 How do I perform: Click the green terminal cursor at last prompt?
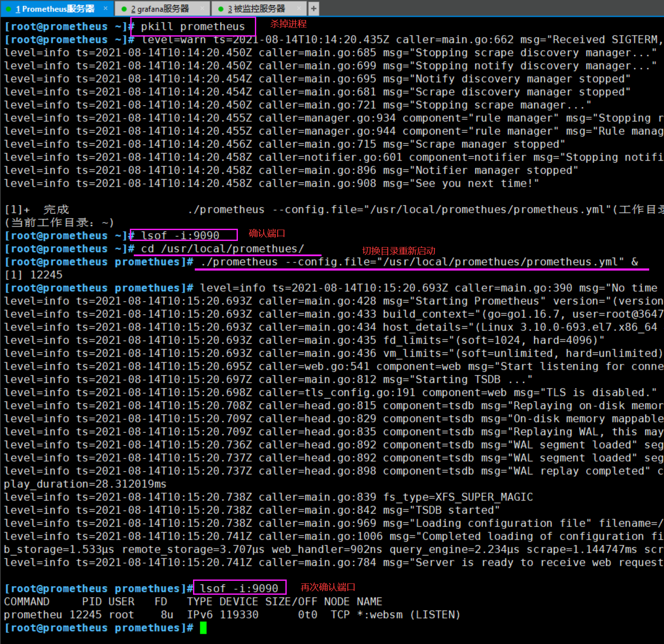203,628
